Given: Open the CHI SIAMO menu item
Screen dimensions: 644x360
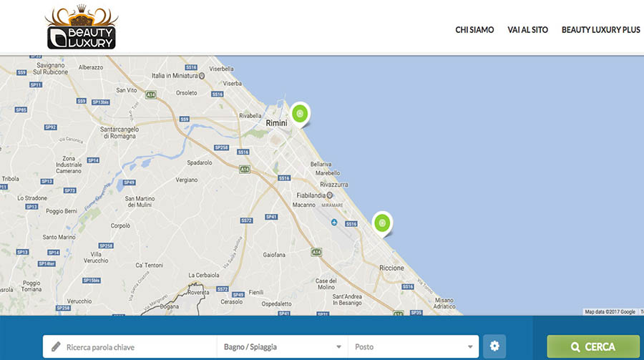Looking at the screenshot, I should [x=474, y=29].
